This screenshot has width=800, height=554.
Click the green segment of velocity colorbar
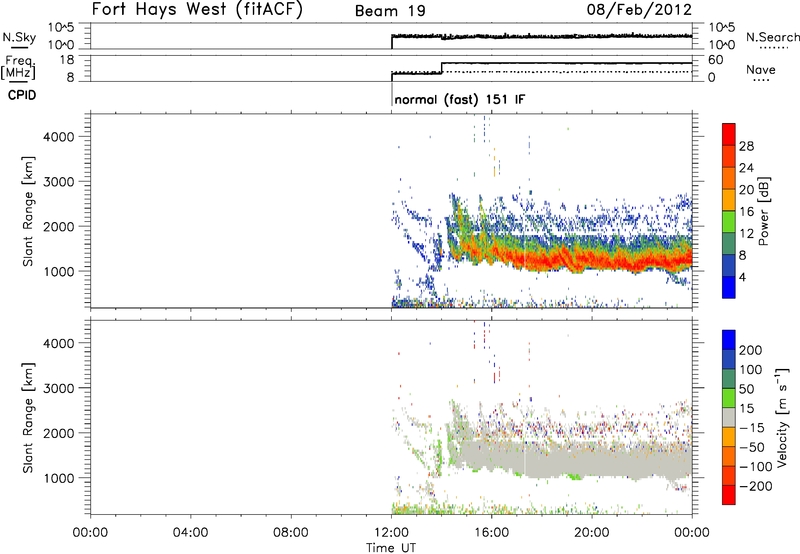pyautogui.click(x=729, y=398)
